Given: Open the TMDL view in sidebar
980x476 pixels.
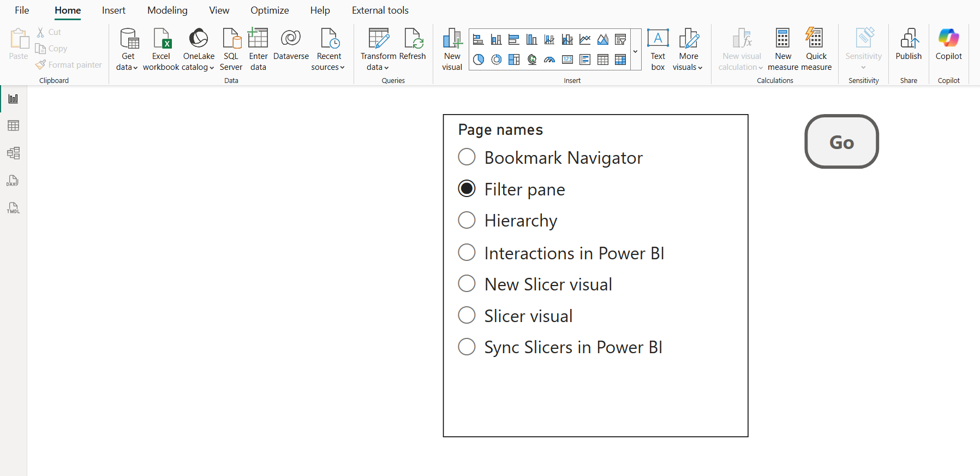Looking at the screenshot, I should pos(13,208).
